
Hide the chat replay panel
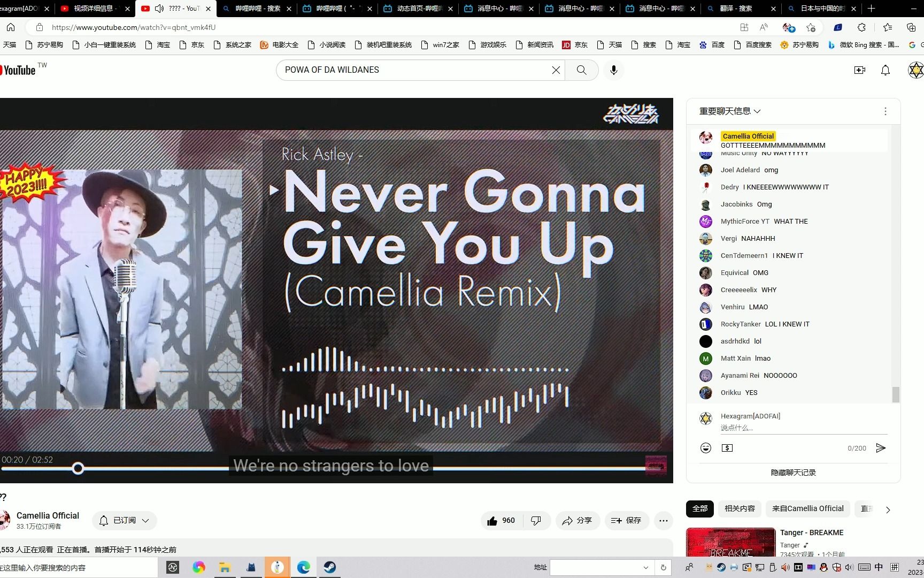click(x=793, y=473)
